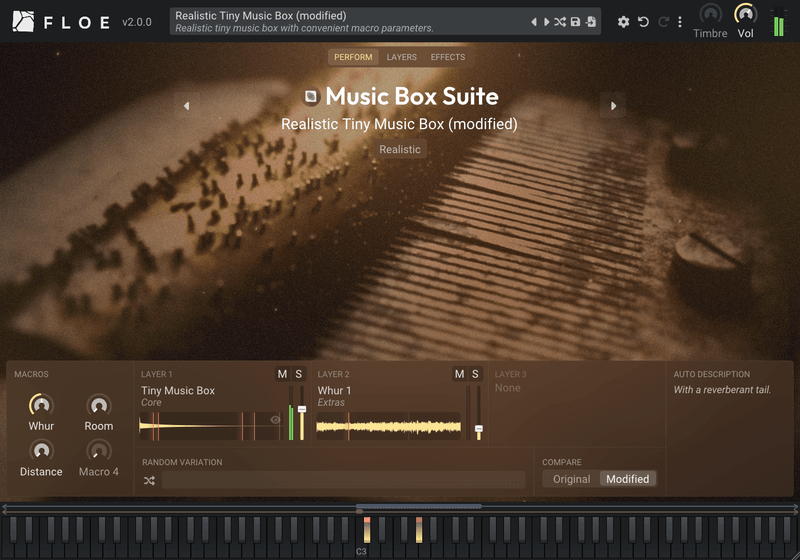
Task: Redo the last undone change
Action: (x=664, y=22)
